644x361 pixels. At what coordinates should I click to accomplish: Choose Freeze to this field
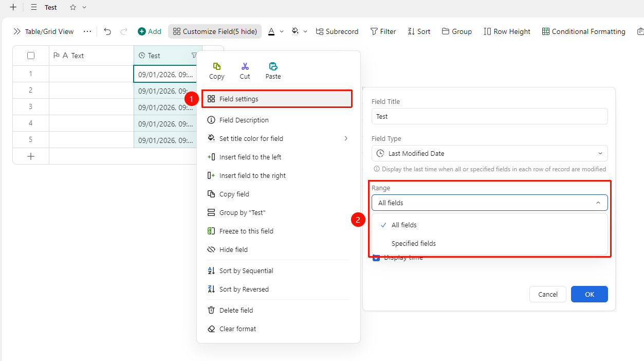(x=278, y=231)
